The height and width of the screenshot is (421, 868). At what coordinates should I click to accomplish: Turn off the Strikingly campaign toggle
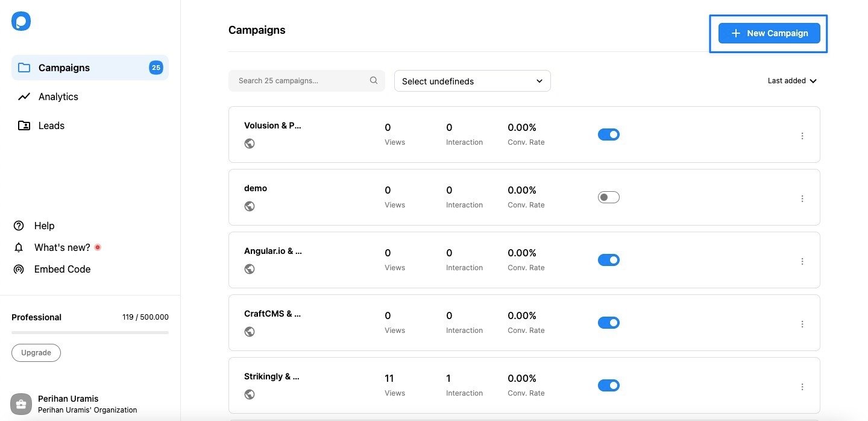(609, 385)
